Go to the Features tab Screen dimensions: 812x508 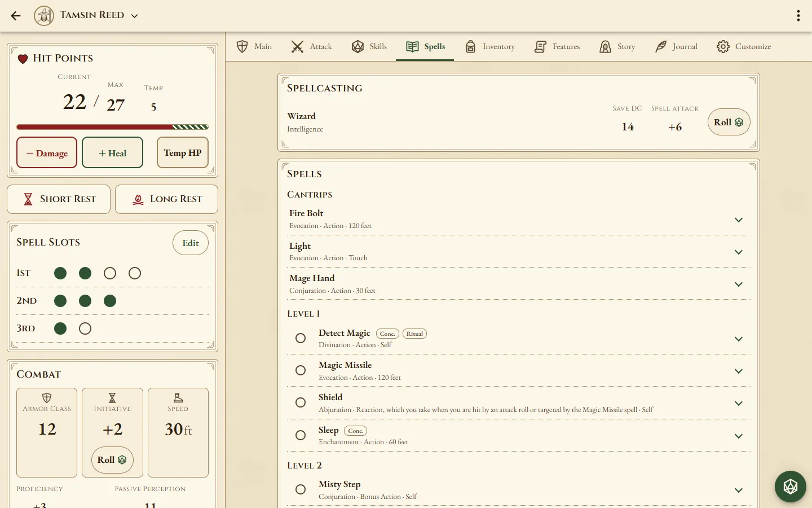click(x=557, y=47)
